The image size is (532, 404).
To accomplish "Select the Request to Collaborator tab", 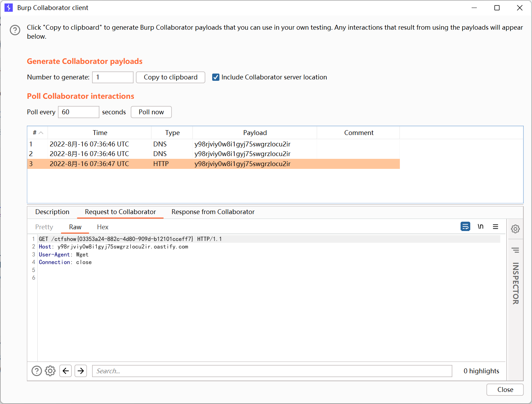I will tap(120, 212).
